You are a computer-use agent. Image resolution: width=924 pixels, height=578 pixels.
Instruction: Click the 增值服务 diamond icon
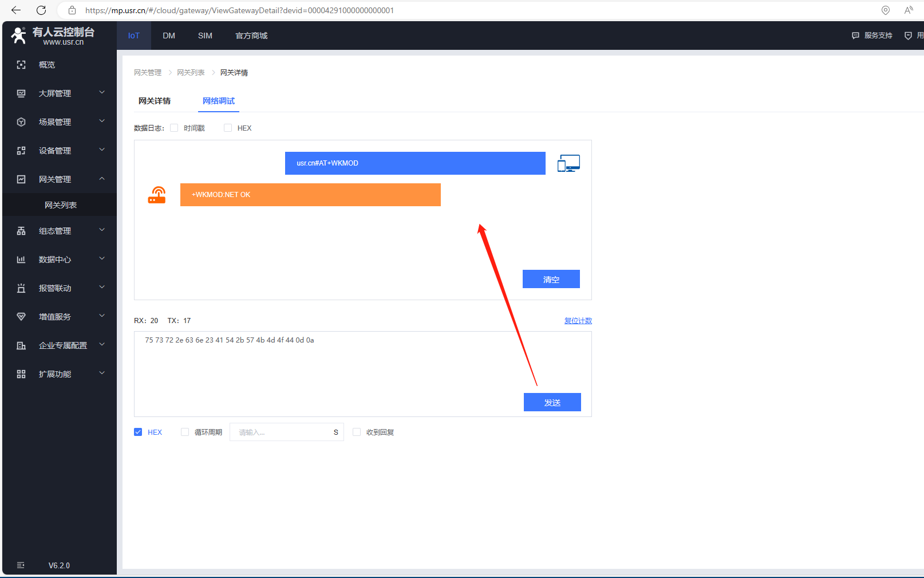[x=21, y=317]
